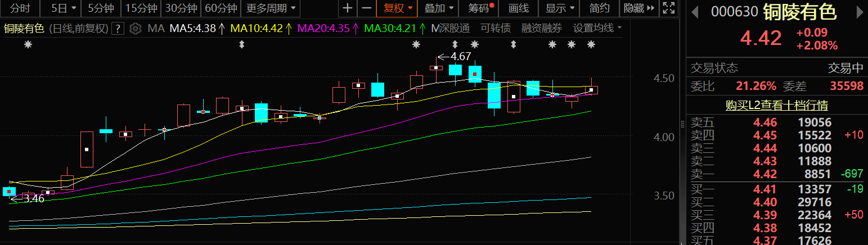The width and height of the screenshot is (868, 245).
Task: Expand the 设置均线 dropdown
Action: coord(597,28)
